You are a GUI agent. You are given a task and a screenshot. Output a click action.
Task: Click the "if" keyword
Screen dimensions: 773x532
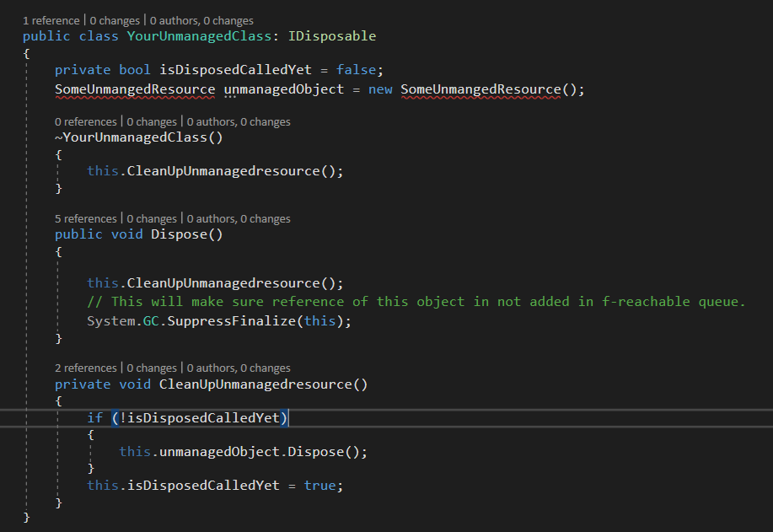(94, 418)
